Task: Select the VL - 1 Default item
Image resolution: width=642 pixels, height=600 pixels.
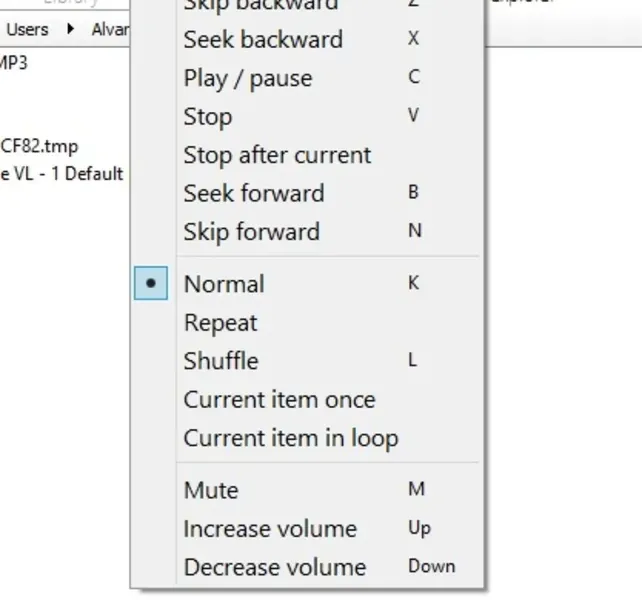Action: click(x=62, y=173)
